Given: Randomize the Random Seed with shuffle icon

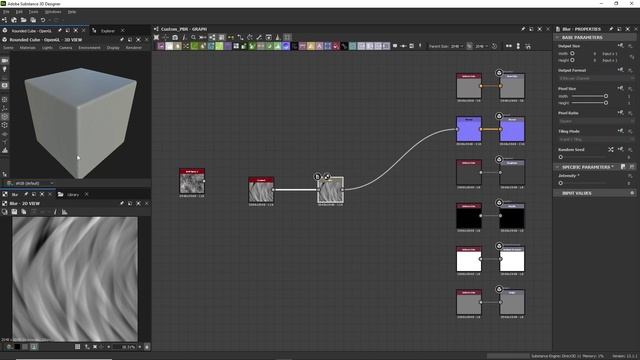Looking at the screenshot, I should 611,150.
